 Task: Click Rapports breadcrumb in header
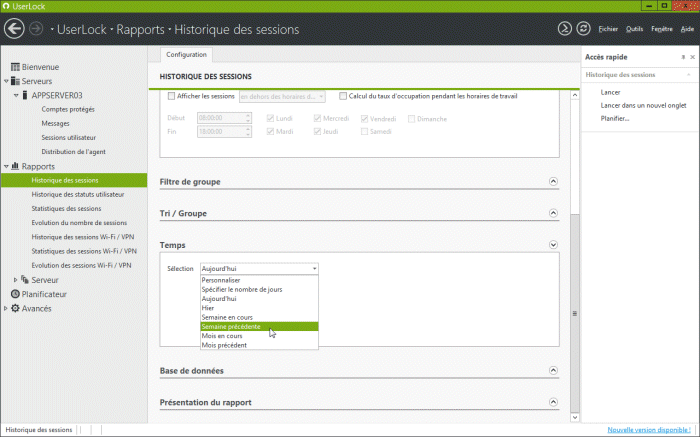click(x=140, y=29)
